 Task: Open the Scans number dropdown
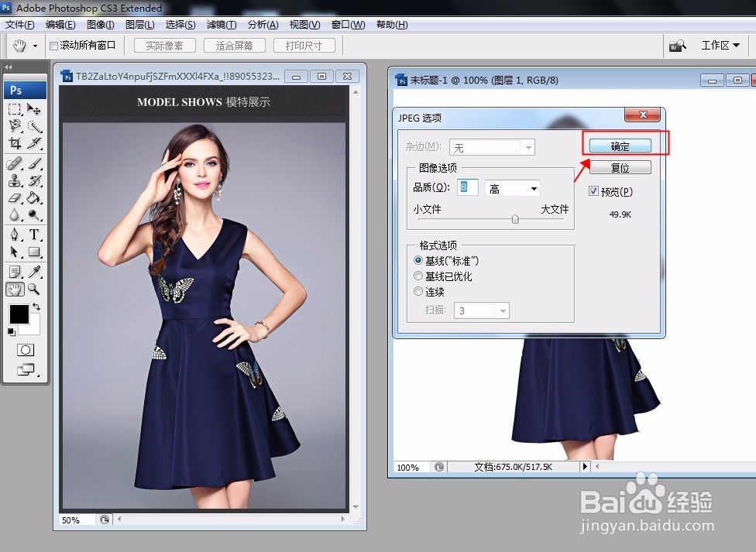[x=482, y=310]
